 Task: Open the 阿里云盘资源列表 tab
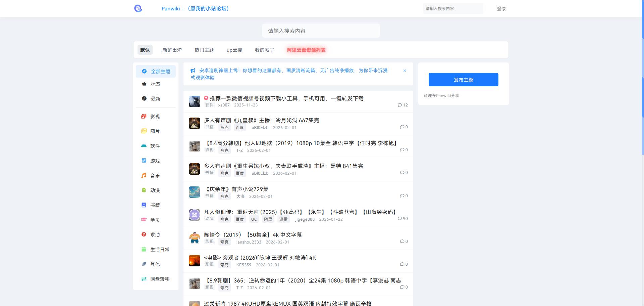pos(306,50)
